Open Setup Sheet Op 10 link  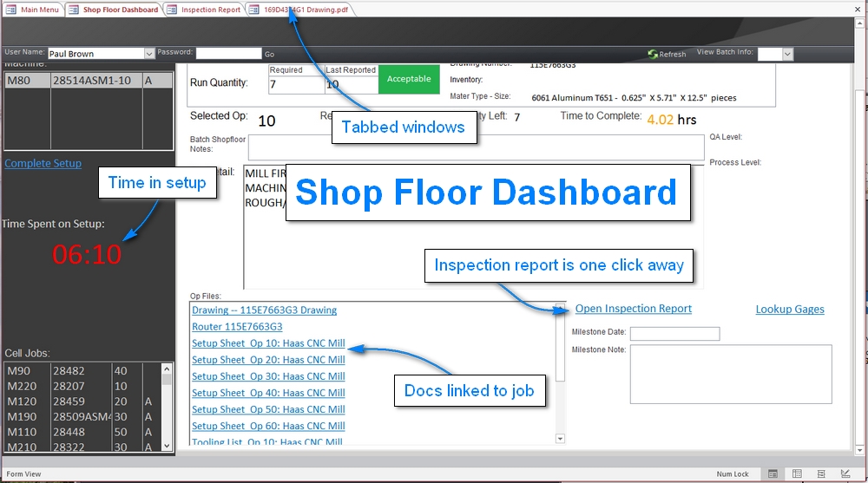pyautogui.click(x=268, y=343)
